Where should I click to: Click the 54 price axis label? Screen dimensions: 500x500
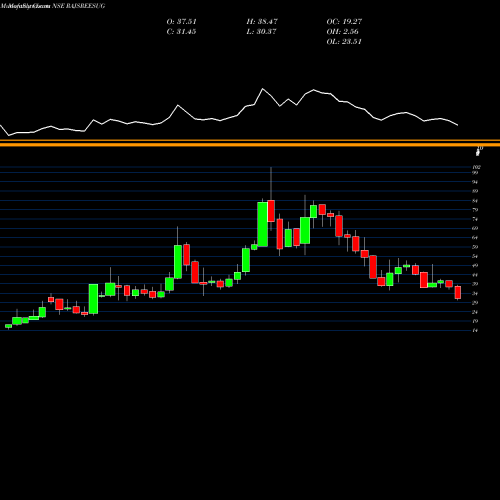(475, 256)
